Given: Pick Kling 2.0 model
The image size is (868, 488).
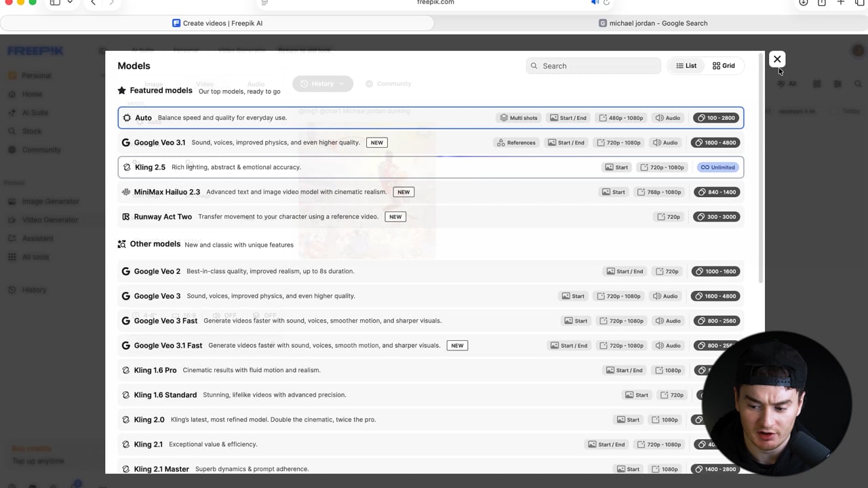Looking at the screenshot, I should 431,420.
